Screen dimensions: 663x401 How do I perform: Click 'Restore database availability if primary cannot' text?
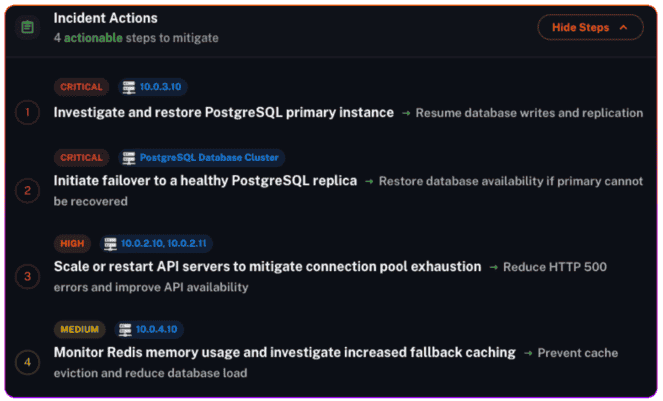[x=511, y=181]
